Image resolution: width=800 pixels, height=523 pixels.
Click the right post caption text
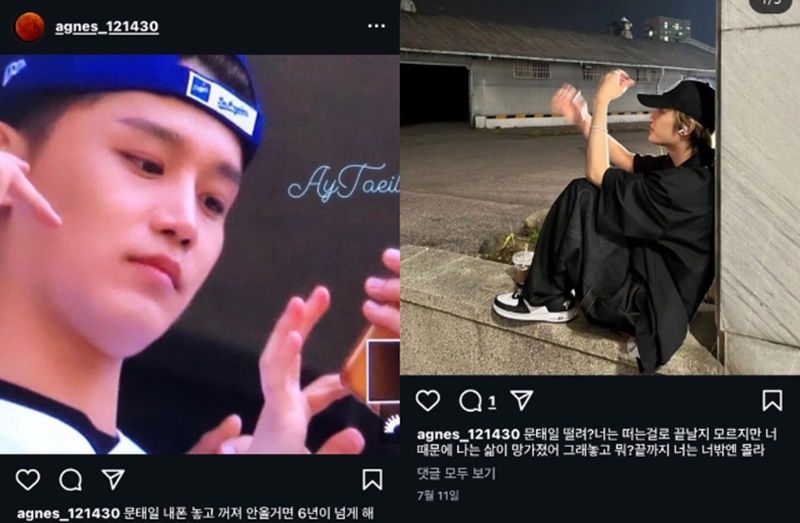(596, 442)
